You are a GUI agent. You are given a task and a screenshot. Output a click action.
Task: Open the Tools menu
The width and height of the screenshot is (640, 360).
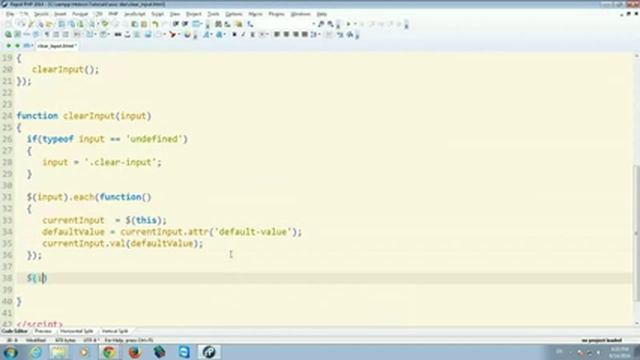click(x=213, y=14)
